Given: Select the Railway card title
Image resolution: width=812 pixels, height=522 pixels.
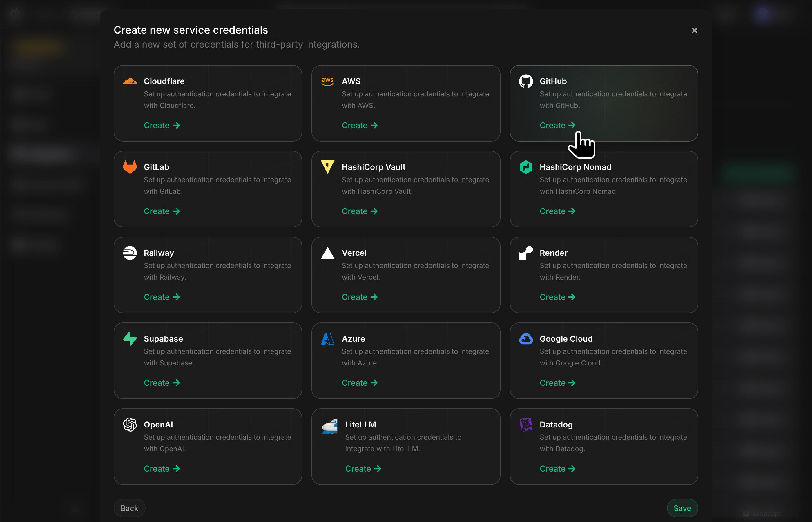Looking at the screenshot, I should click(x=159, y=253).
